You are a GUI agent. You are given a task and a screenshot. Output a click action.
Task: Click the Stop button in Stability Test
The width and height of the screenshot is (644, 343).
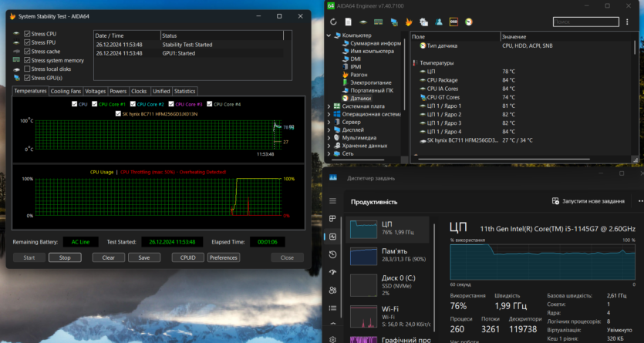(65, 257)
